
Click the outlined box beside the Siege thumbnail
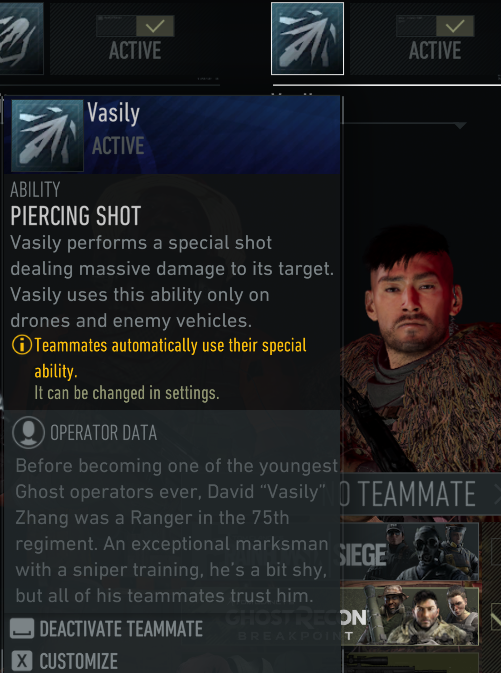[496, 552]
